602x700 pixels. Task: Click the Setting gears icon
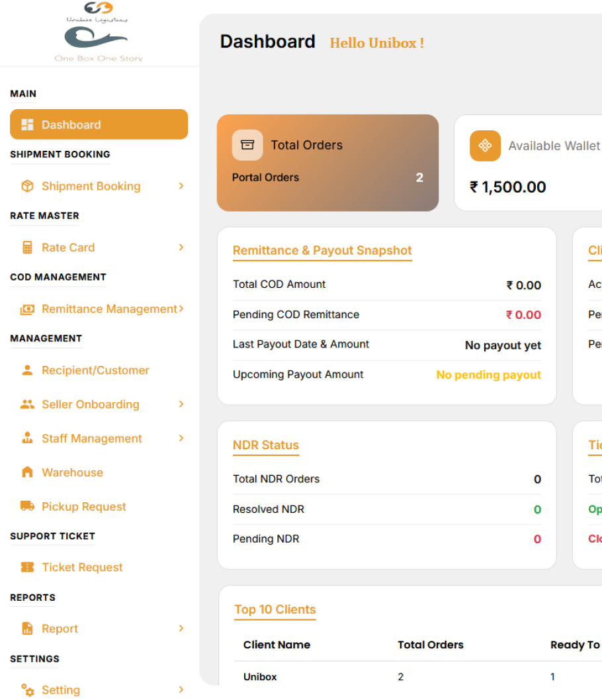(x=27, y=689)
